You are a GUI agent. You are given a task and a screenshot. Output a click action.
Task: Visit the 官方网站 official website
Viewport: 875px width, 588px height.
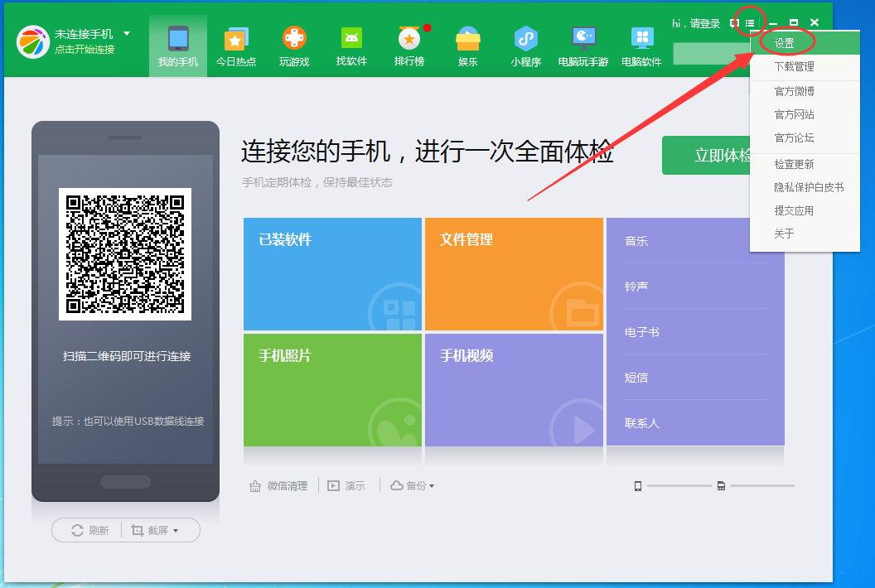coord(792,115)
